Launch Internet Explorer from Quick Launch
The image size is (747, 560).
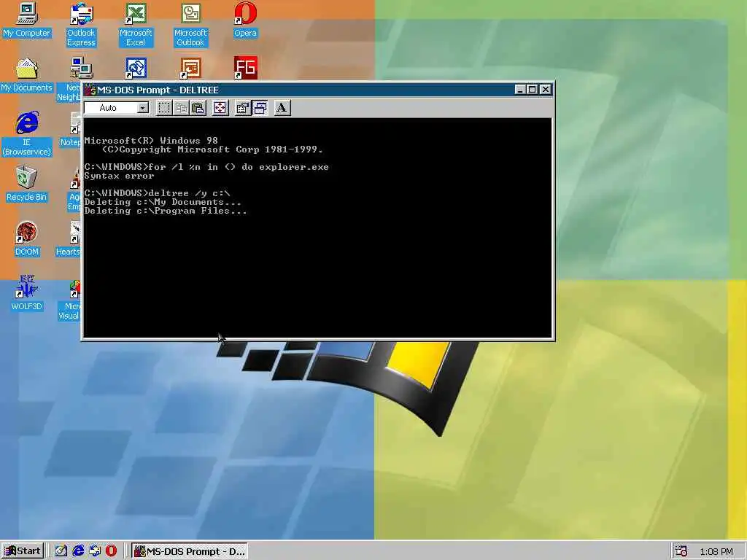(78, 551)
